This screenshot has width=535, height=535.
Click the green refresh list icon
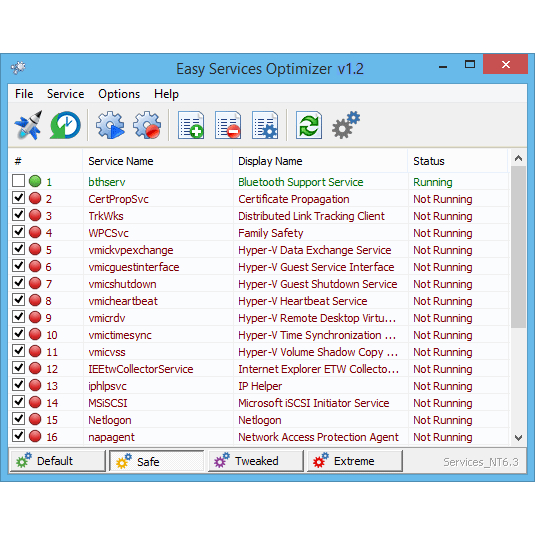click(x=309, y=125)
